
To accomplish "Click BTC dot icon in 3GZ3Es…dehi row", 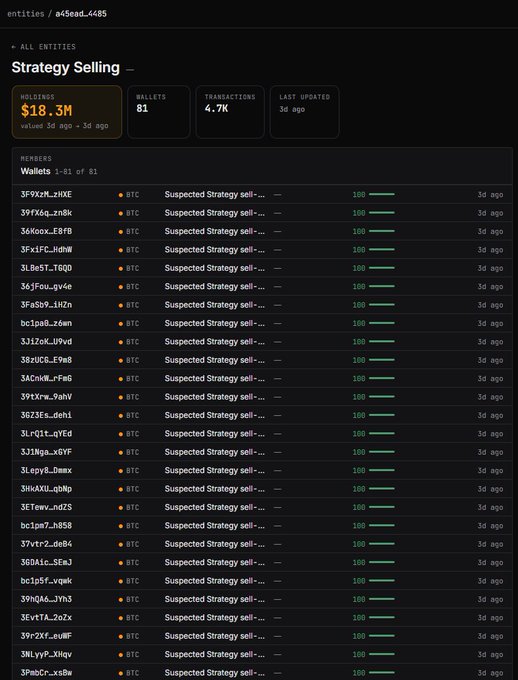I will click(121, 415).
